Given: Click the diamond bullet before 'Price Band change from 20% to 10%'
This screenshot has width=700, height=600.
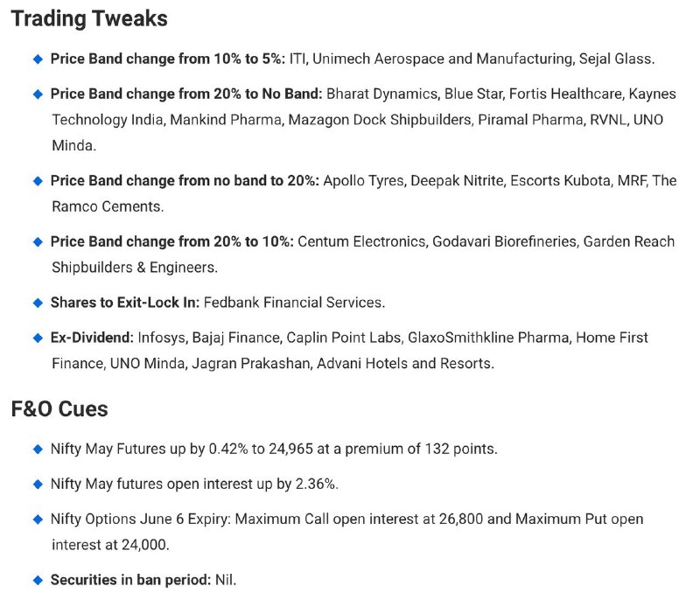Looking at the screenshot, I should click(38, 241).
